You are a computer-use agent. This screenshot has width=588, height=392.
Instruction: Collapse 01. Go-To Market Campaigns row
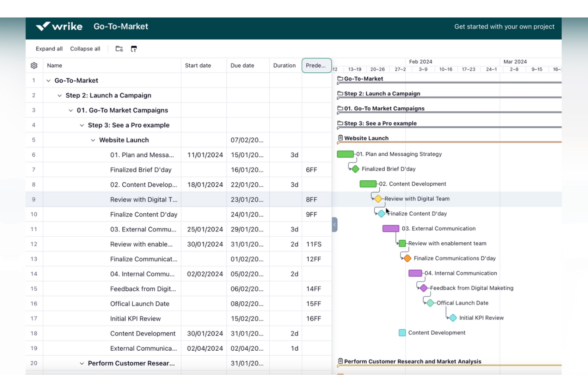pyautogui.click(x=71, y=110)
